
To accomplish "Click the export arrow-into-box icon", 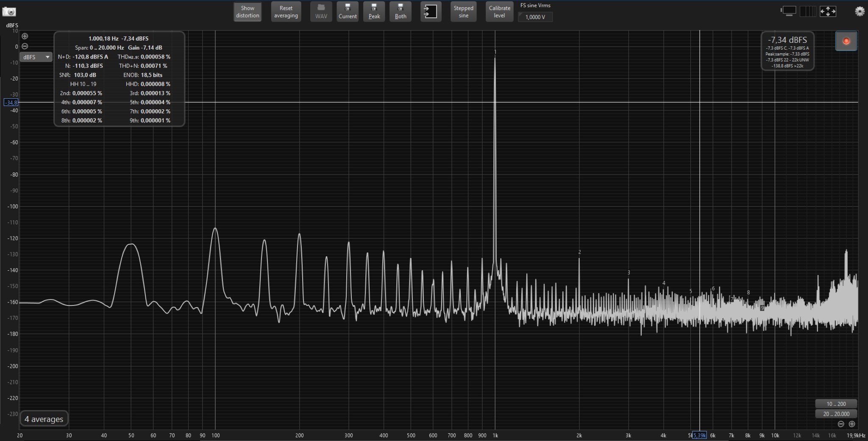I will (x=431, y=11).
